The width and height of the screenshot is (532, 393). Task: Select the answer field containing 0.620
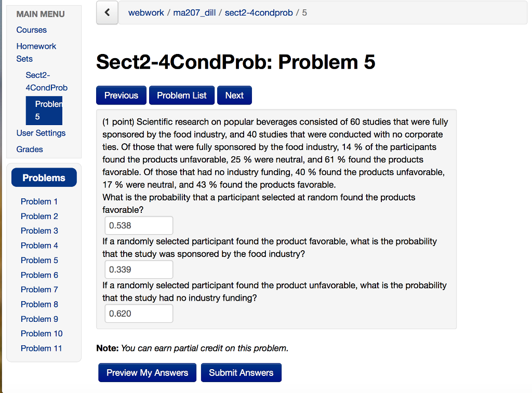[x=139, y=314]
